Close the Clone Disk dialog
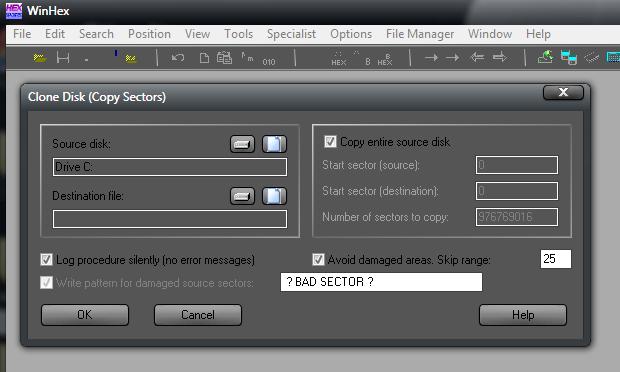Image resolution: width=620 pixels, height=372 pixels. coord(563,93)
